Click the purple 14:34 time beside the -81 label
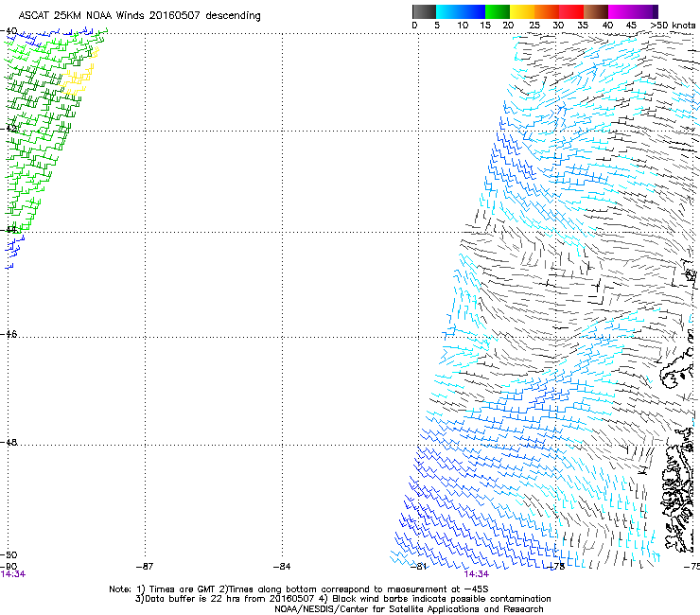Viewport: 700px width, 615px height. tap(476, 574)
